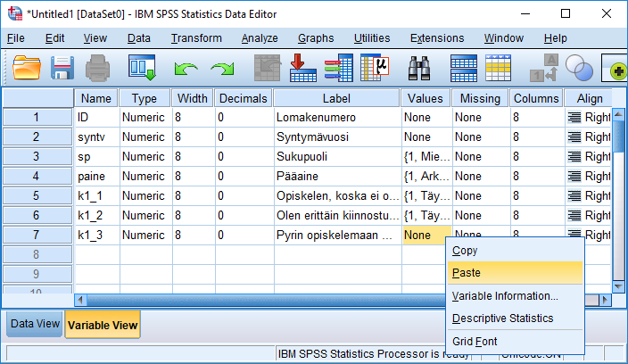Recall recently used dialogs icon

coord(142,68)
